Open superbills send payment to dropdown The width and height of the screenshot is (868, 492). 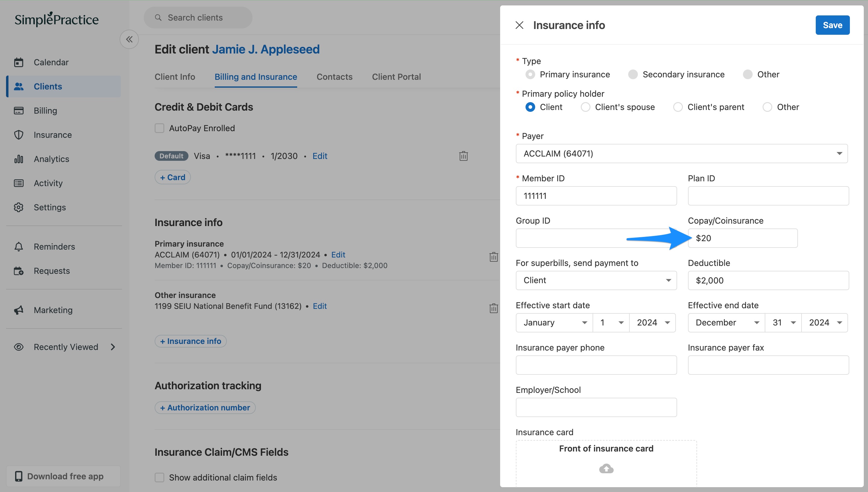point(596,280)
